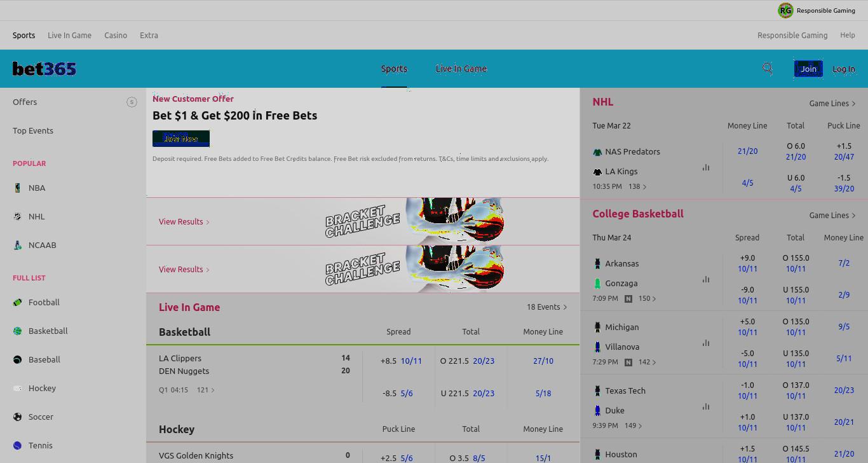
Task: Select the NBA icon in Popular
Action: 17,188
